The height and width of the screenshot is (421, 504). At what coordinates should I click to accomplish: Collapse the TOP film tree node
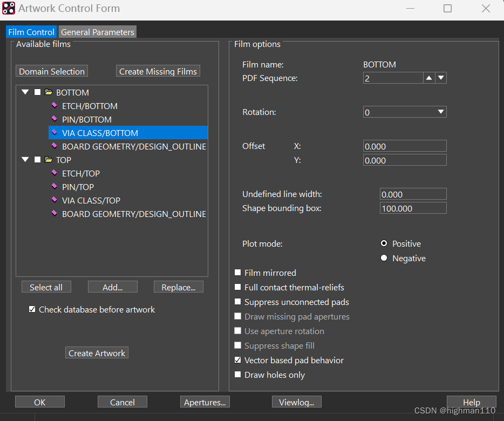click(x=25, y=160)
